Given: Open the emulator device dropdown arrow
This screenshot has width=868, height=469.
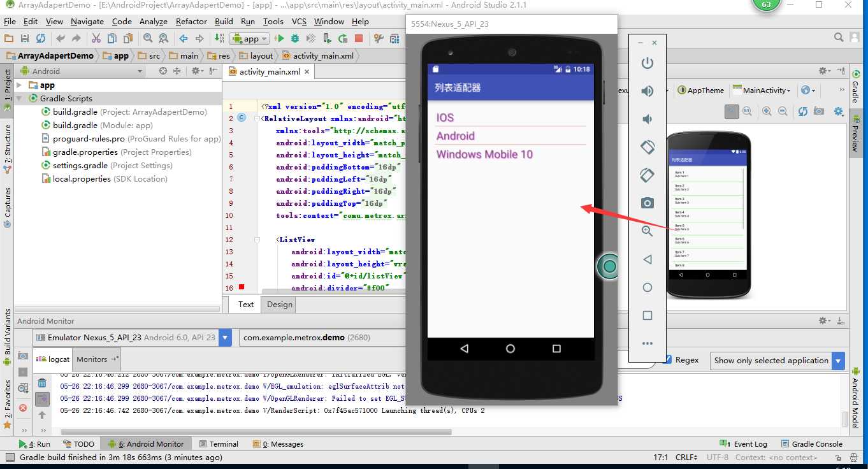Looking at the screenshot, I should [225, 337].
